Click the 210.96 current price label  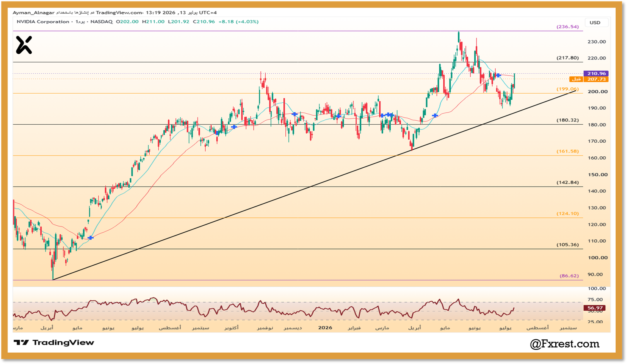coord(596,73)
